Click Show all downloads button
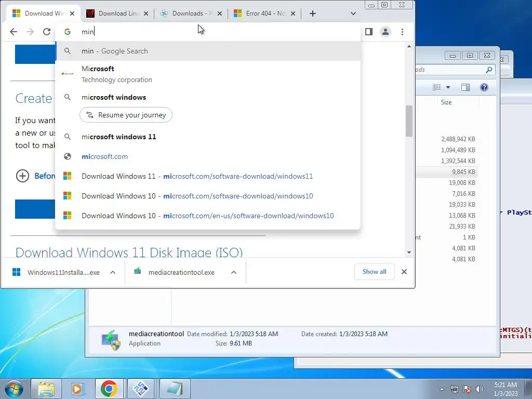 374,272
